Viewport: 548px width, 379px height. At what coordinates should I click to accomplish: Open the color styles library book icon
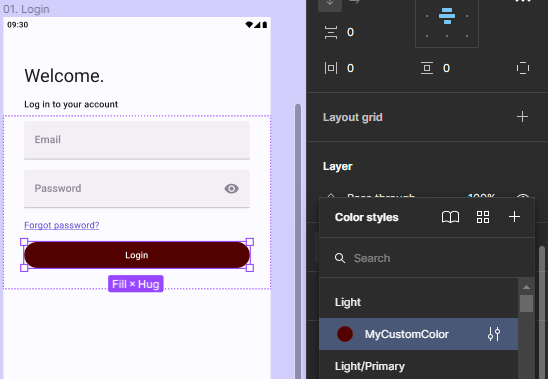click(450, 217)
